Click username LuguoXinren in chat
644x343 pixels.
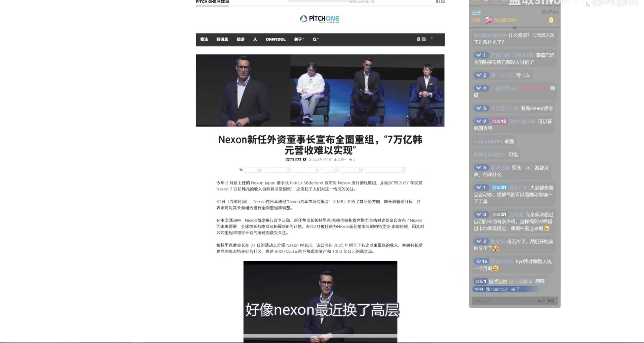(x=488, y=141)
